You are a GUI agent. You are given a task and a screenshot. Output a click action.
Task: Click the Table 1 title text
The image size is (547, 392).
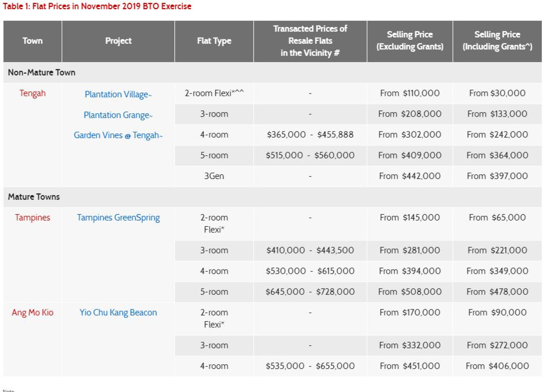96,6
